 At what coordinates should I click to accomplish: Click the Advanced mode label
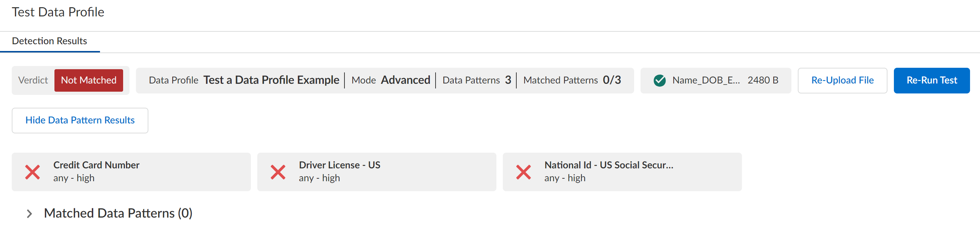(405, 80)
